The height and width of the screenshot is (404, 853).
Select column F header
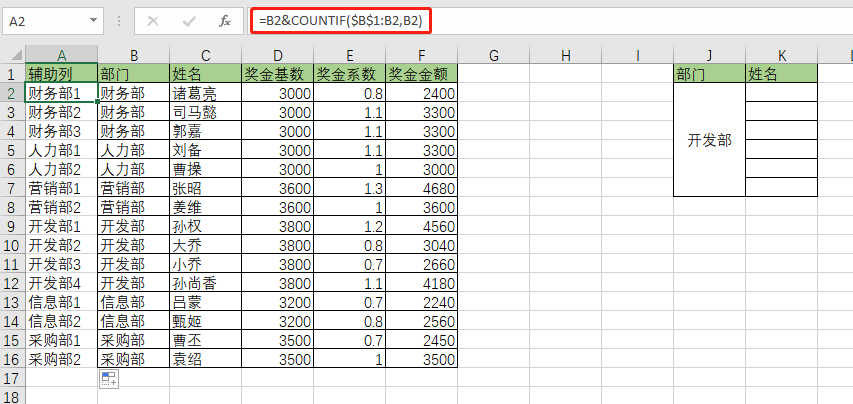[x=422, y=55]
